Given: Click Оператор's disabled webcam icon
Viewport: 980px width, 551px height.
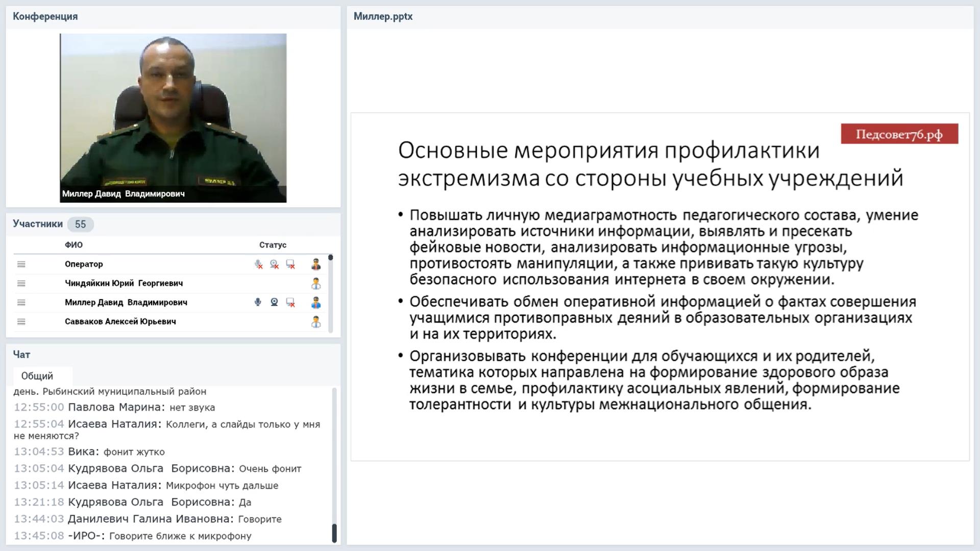Looking at the screenshot, I should (x=275, y=264).
